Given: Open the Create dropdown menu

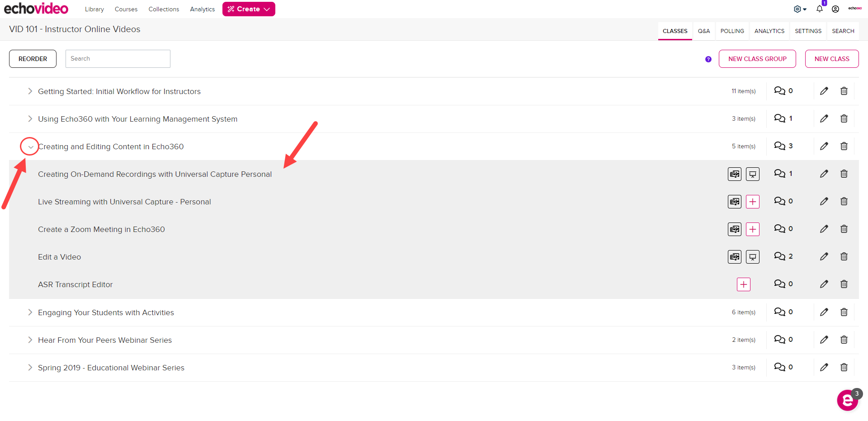Looking at the screenshot, I should tap(249, 9).
